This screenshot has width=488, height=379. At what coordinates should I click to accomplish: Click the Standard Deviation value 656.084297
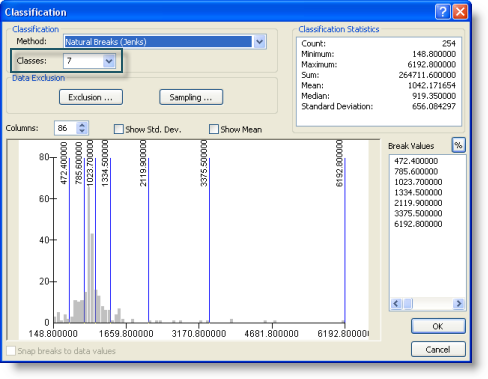(434, 107)
